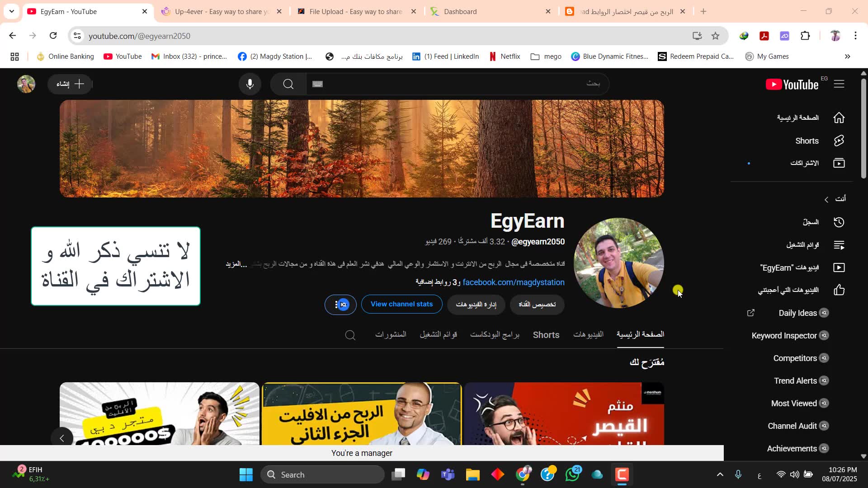Screen dimensions: 868x488
Task: Switch to the channel Shorts tab
Action: (x=546, y=335)
